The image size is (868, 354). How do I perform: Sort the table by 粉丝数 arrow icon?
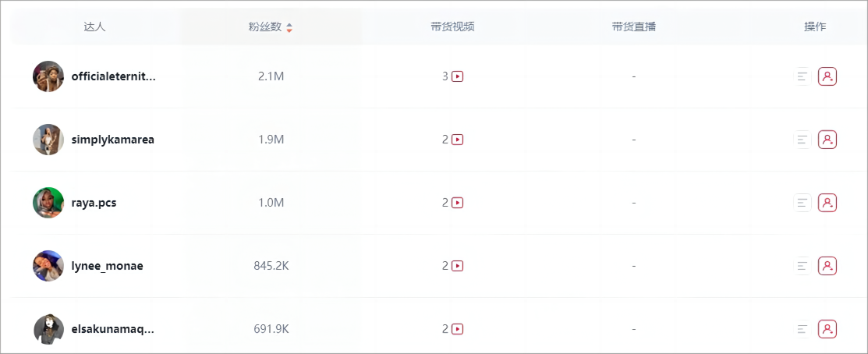289,27
